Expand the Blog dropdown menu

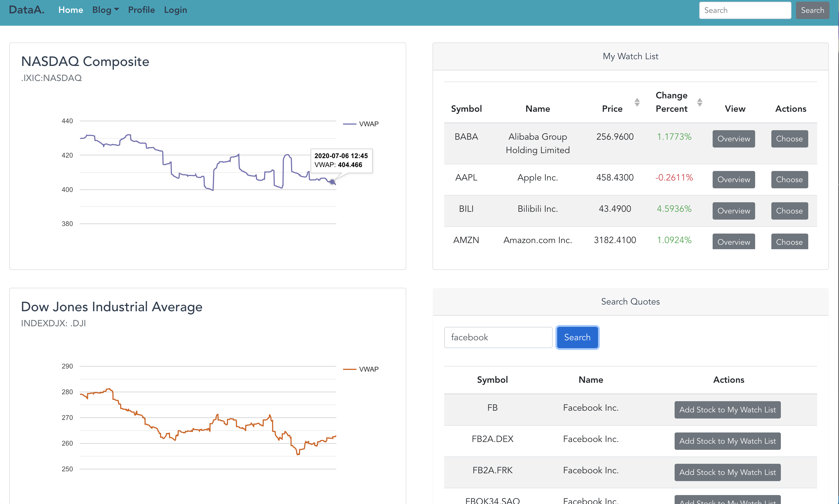(x=105, y=10)
